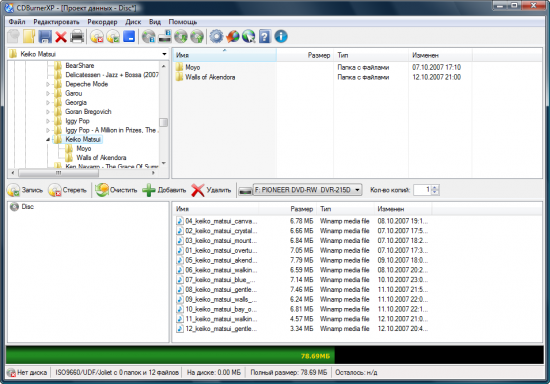Image resolution: width=550 pixels, height=384 pixels.
Task: Decrease the number of copies
Action: 435,192
